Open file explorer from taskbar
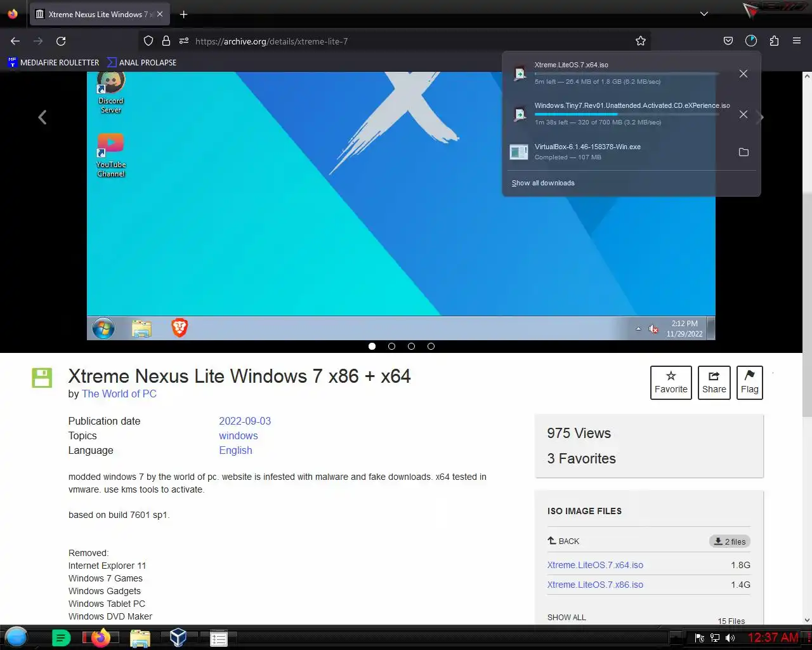812x650 pixels. click(x=140, y=638)
